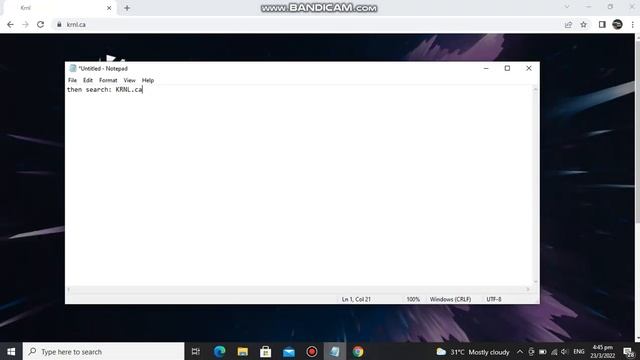The image size is (640, 360).
Task: Share this page via Chrome's share icon
Action: pyautogui.click(x=568, y=24)
